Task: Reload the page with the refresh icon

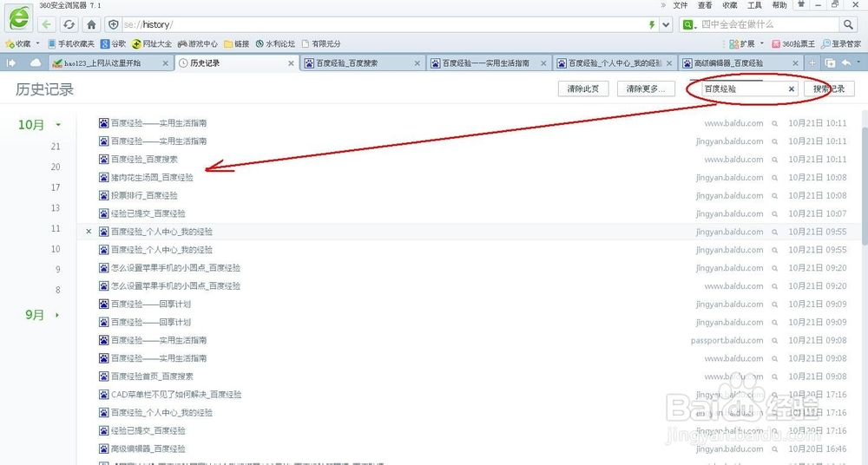Action: (69, 24)
